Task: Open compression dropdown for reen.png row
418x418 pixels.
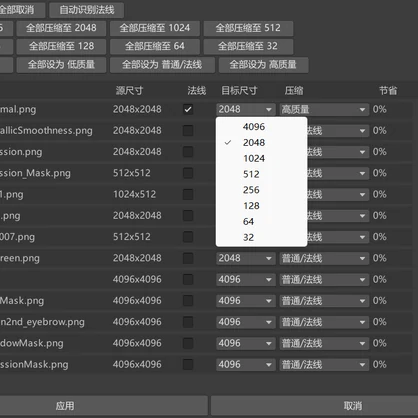Action: [x=324, y=258]
